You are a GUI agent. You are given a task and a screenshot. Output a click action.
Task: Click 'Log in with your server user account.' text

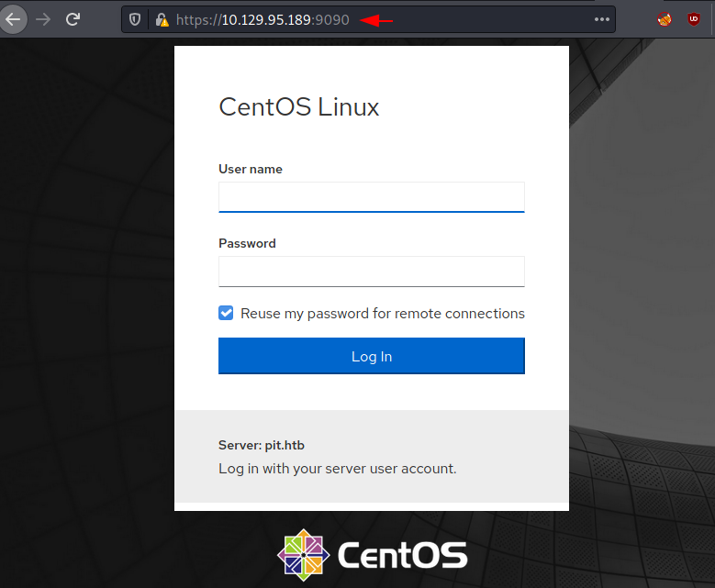tap(338, 469)
